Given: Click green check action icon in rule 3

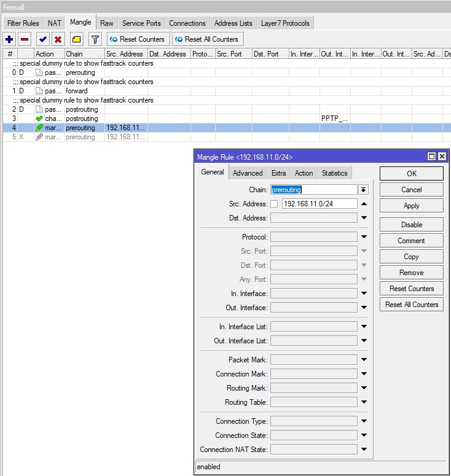Looking at the screenshot, I should coord(39,119).
